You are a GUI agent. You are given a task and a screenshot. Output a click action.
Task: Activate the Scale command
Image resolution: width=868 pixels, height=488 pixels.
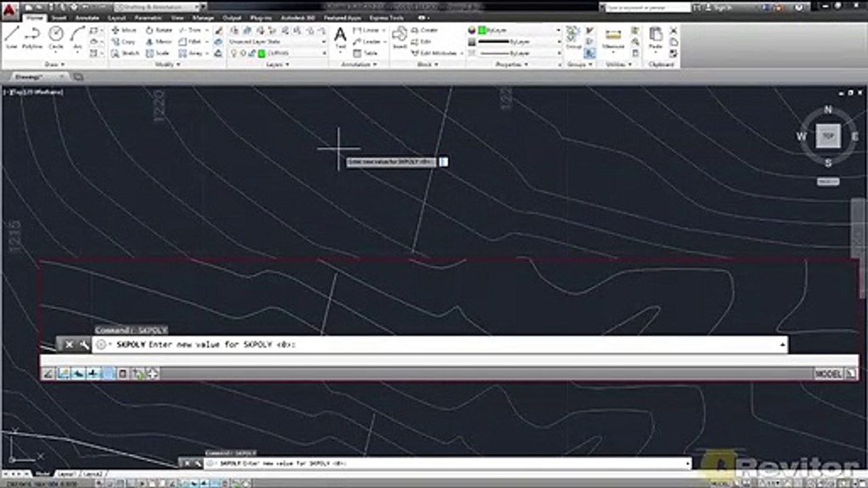(158, 52)
